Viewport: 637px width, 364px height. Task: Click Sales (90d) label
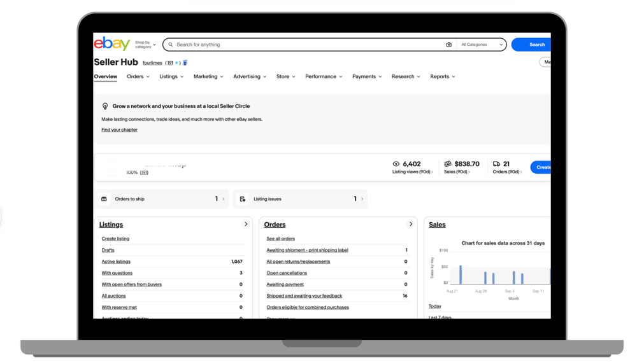pos(455,172)
